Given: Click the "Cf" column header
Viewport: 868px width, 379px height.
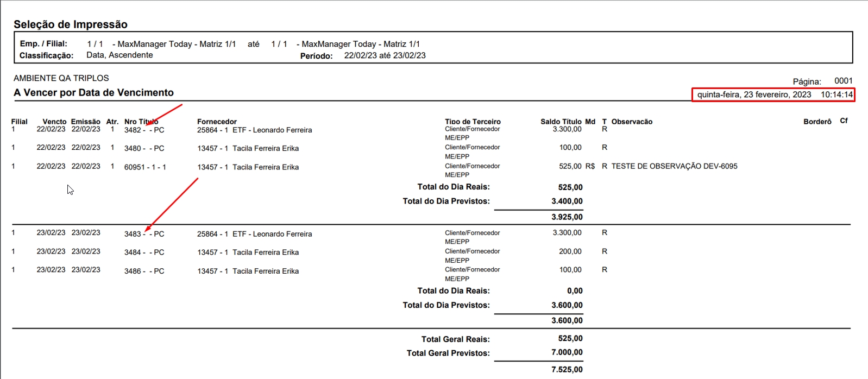Looking at the screenshot, I should (x=844, y=121).
